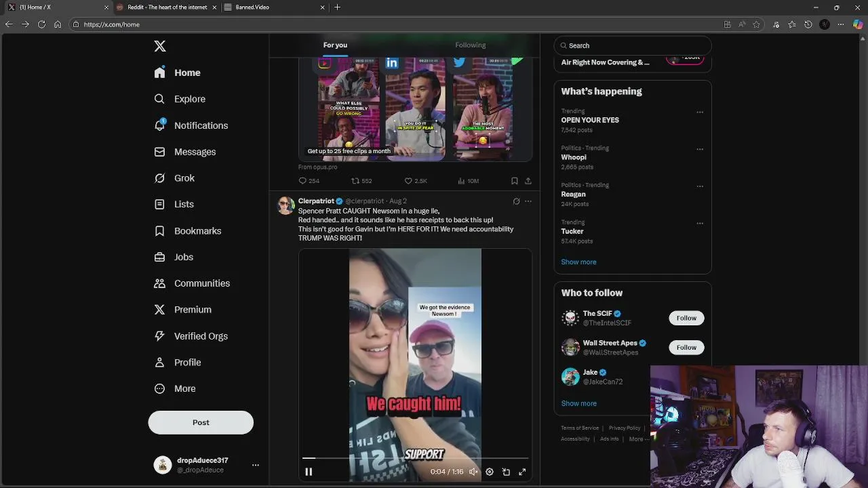Follow Wall Street Apes account
This screenshot has width=868, height=488.
tap(686, 348)
